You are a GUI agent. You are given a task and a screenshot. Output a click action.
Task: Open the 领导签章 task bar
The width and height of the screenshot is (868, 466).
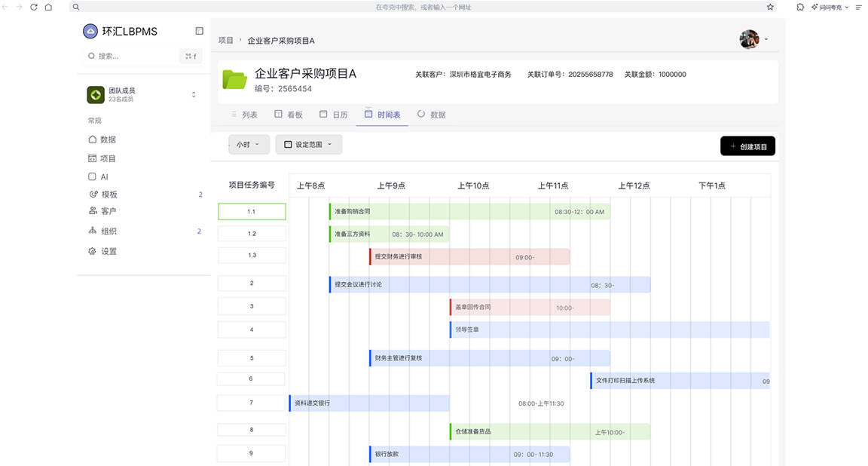tap(610, 330)
